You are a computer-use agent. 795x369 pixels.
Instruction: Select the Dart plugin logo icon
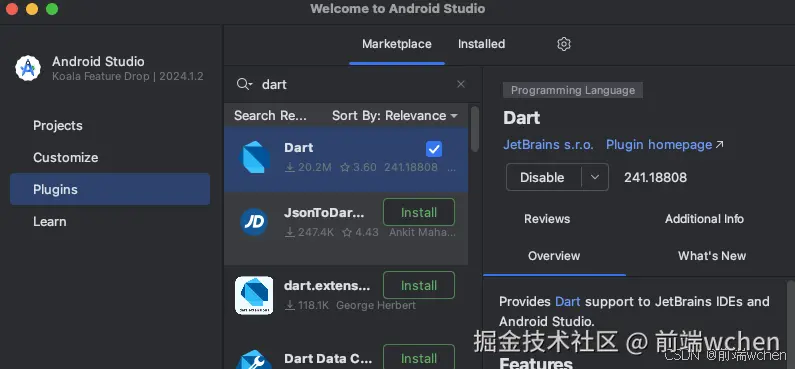pyautogui.click(x=254, y=158)
